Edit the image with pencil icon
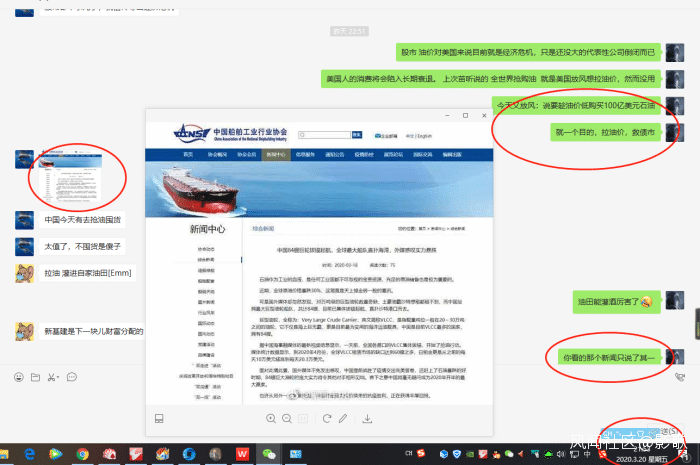 coord(343,419)
